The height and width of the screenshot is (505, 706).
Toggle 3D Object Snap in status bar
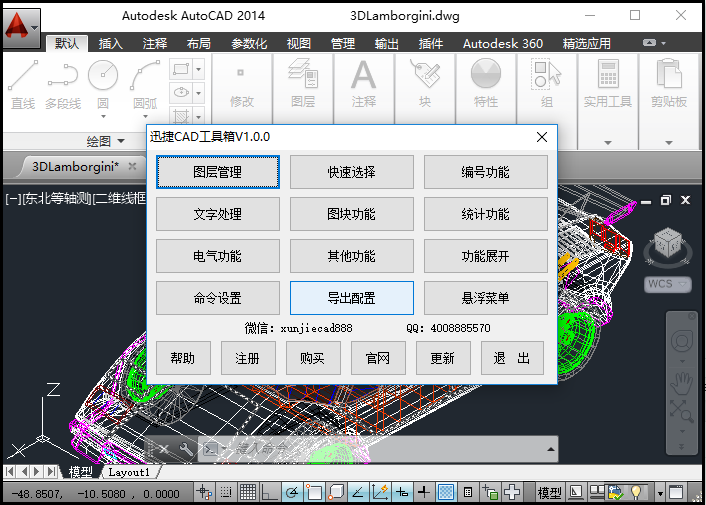tap(336, 492)
